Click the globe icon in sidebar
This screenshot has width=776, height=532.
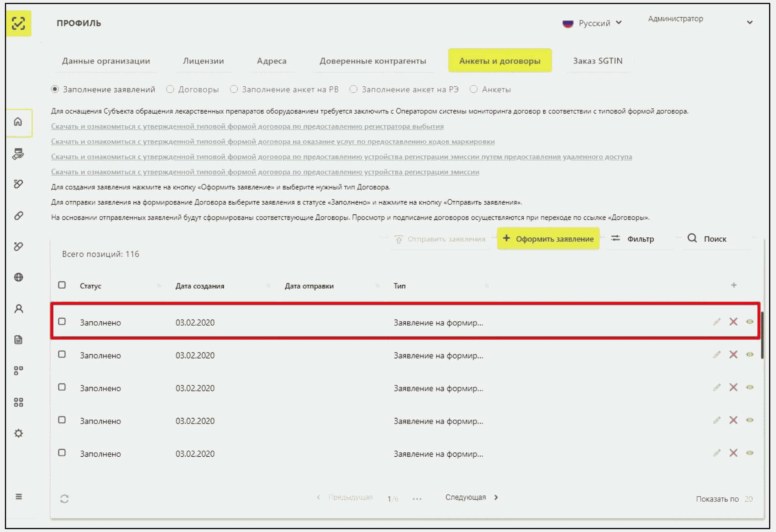(18, 277)
